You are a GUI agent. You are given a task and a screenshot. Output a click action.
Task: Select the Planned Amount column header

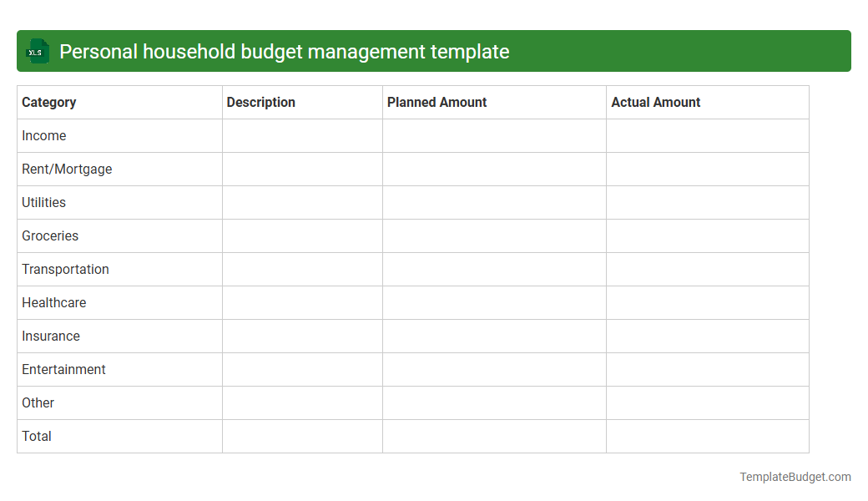coord(437,102)
